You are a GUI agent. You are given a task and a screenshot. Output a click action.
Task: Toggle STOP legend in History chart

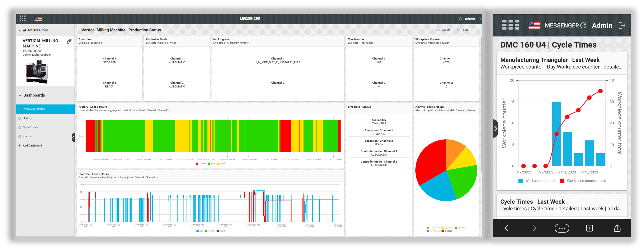pos(221,164)
